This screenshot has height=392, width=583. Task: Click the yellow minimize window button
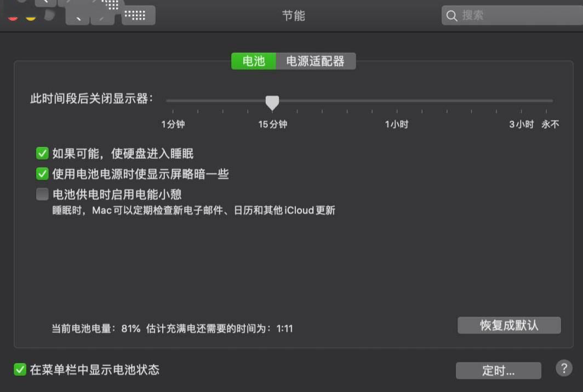31,17
